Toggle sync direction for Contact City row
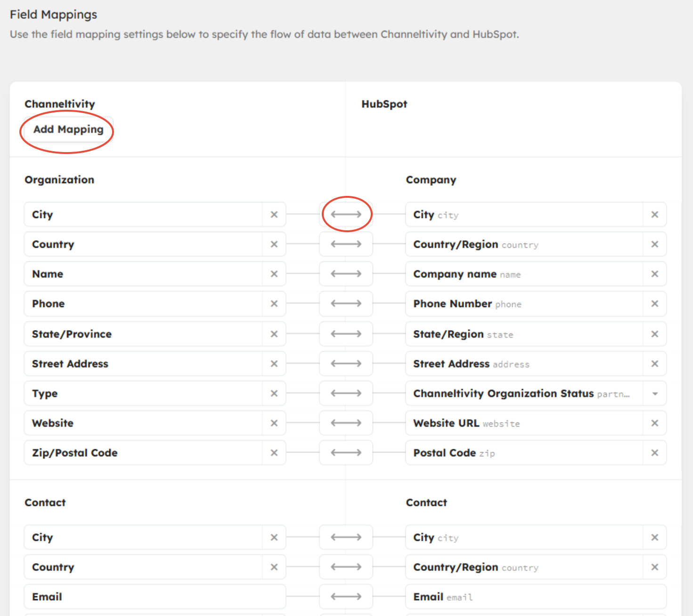The height and width of the screenshot is (616, 693). [346, 537]
